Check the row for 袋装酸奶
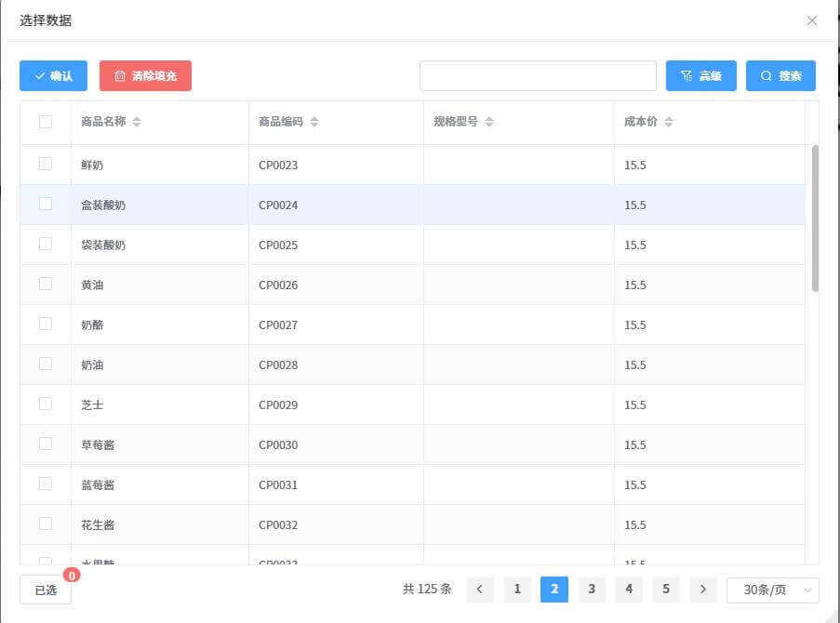 coord(46,244)
